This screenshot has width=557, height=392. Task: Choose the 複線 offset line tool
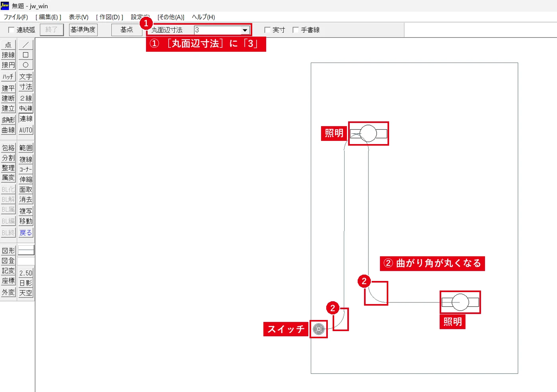coord(25,159)
